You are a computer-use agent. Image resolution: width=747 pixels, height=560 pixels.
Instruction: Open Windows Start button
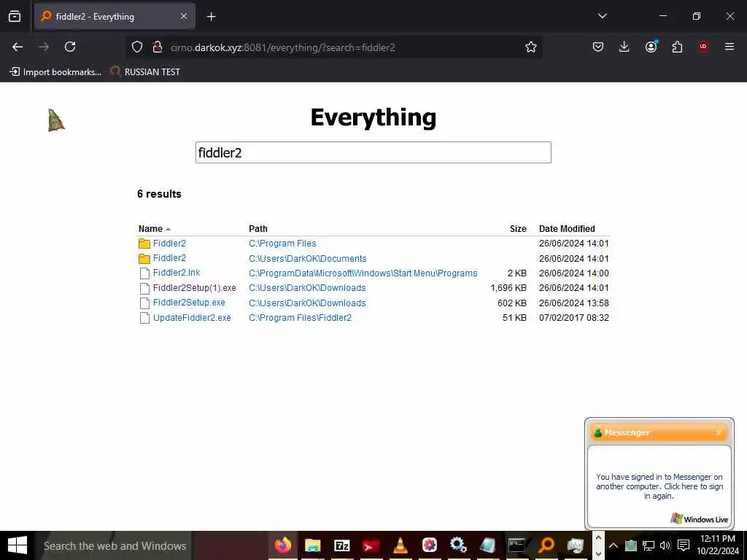point(18,545)
